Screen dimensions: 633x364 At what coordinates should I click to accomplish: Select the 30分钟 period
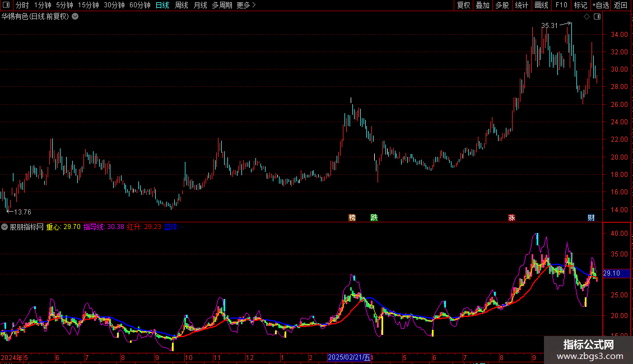point(114,5)
